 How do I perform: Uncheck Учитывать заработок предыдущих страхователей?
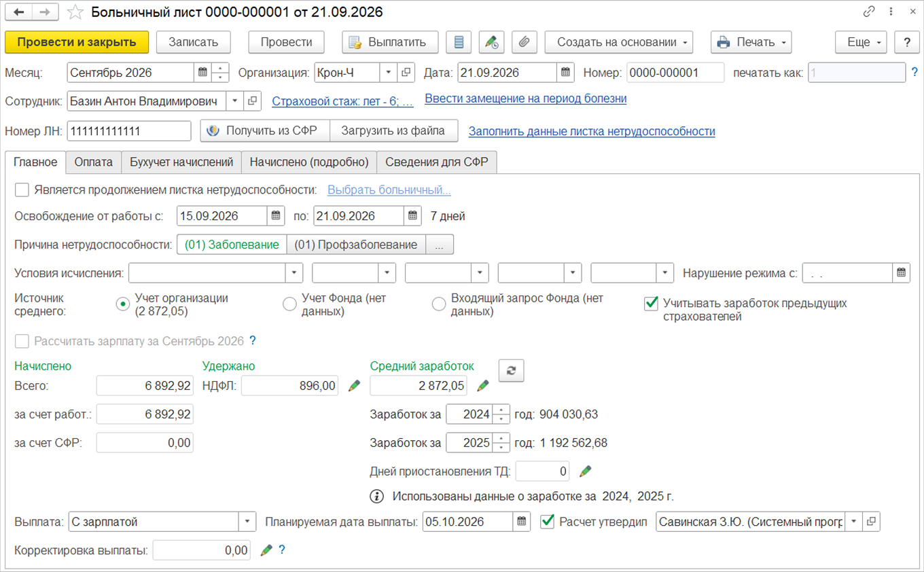(x=651, y=303)
